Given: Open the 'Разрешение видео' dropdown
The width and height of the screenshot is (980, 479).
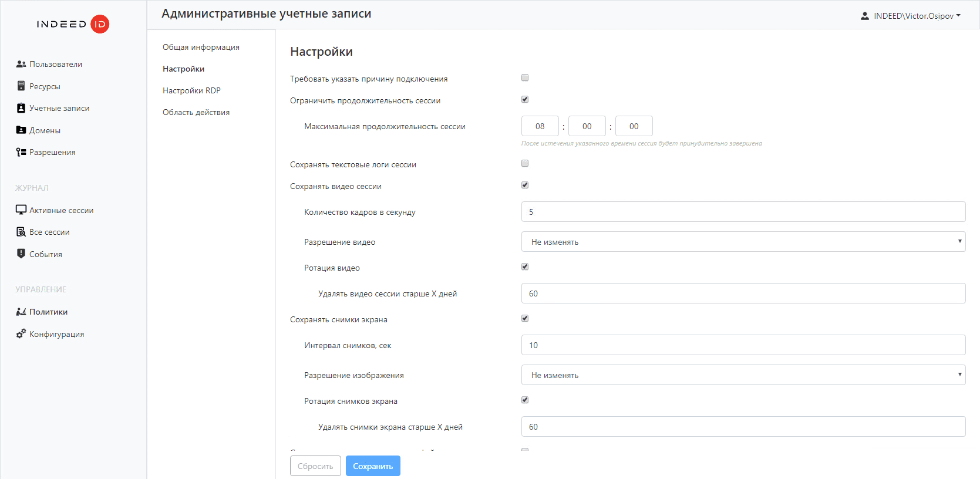Looking at the screenshot, I should pyautogui.click(x=743, y=242).
